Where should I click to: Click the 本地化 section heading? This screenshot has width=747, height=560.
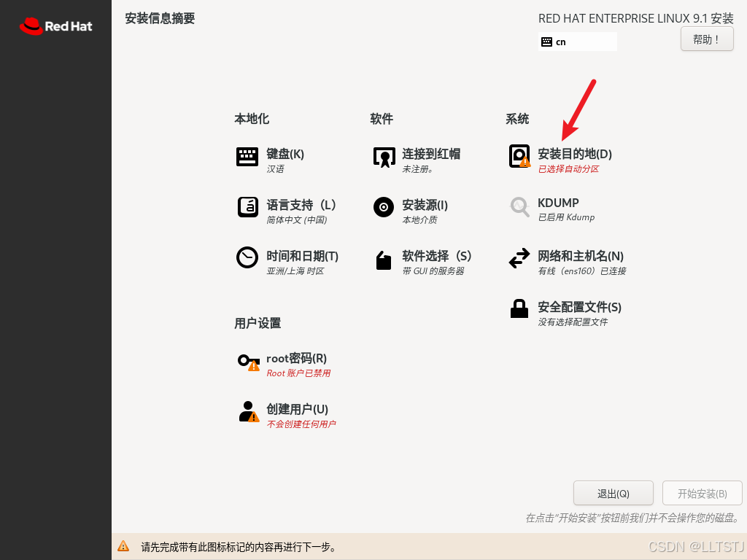point(252,119)
